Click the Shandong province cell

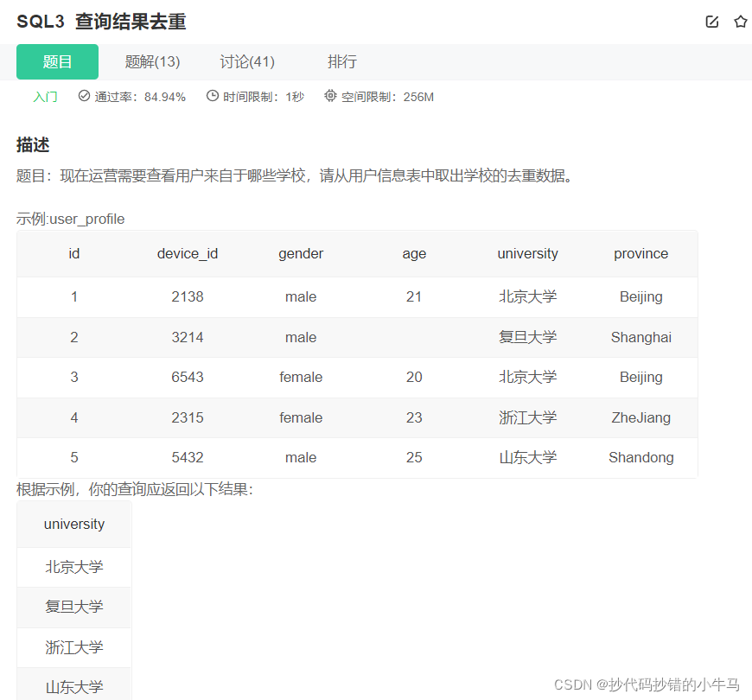pos(641,457)
